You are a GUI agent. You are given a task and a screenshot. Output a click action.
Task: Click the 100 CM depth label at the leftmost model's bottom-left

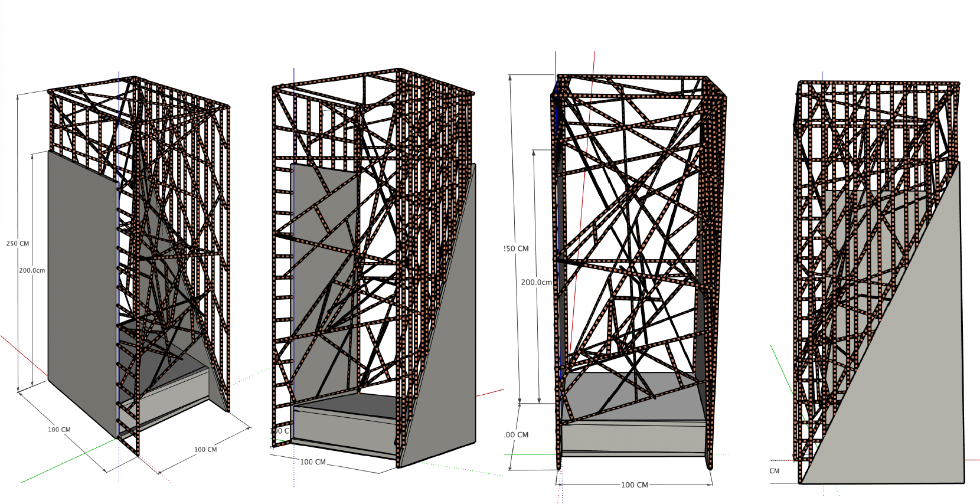click(x=59, y=430)
